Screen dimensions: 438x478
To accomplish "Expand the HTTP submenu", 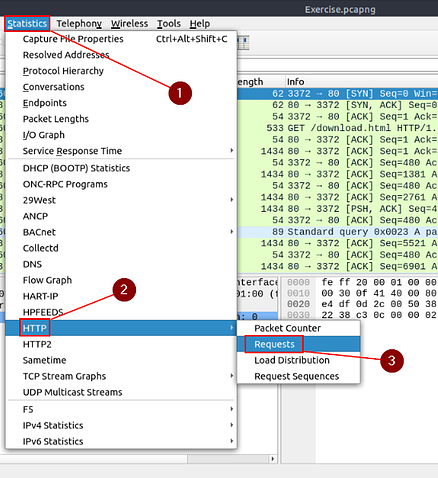I will [121, 328].
